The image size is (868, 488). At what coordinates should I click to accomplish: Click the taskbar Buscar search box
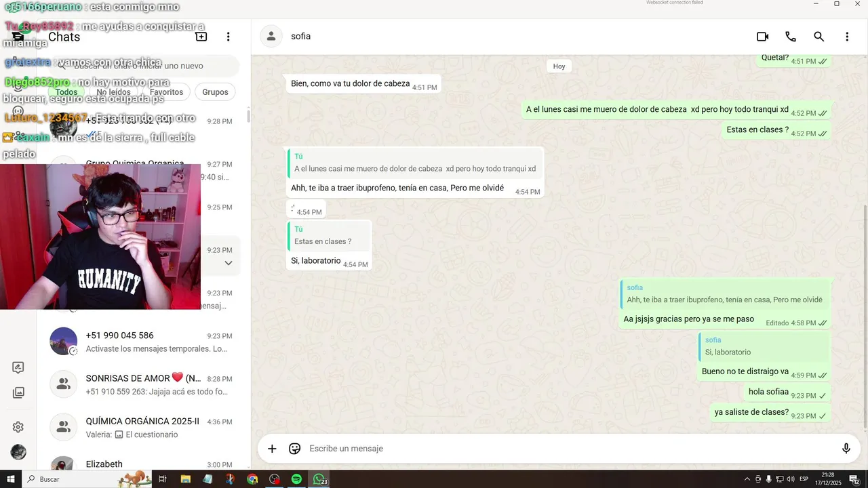(88, 479)
